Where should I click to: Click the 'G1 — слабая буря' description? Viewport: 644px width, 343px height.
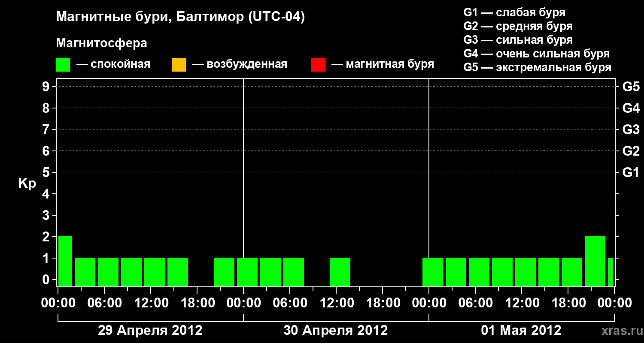point(514,12)
